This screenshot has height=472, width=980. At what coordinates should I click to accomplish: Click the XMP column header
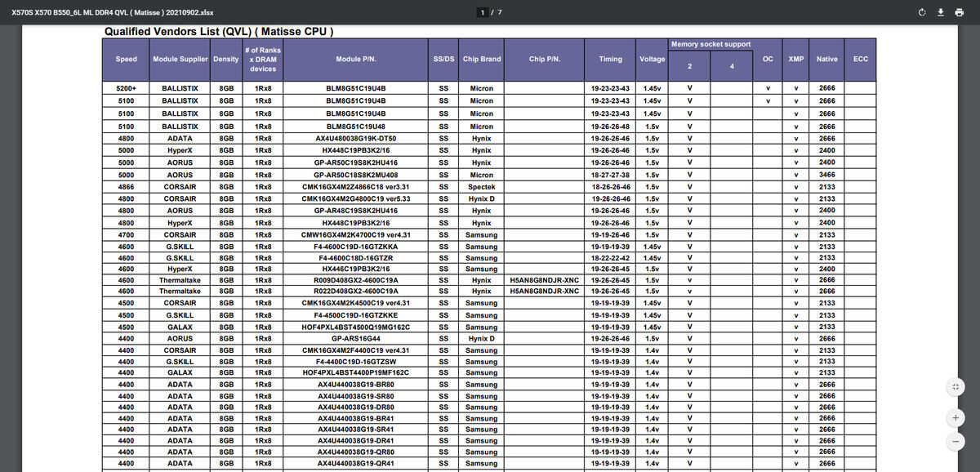[x=795, y=59]
